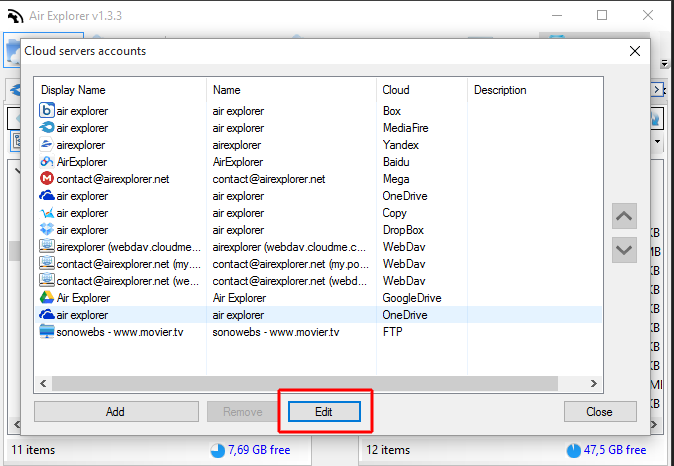Click scroll-left arrow of accounts list

[43, 383]
